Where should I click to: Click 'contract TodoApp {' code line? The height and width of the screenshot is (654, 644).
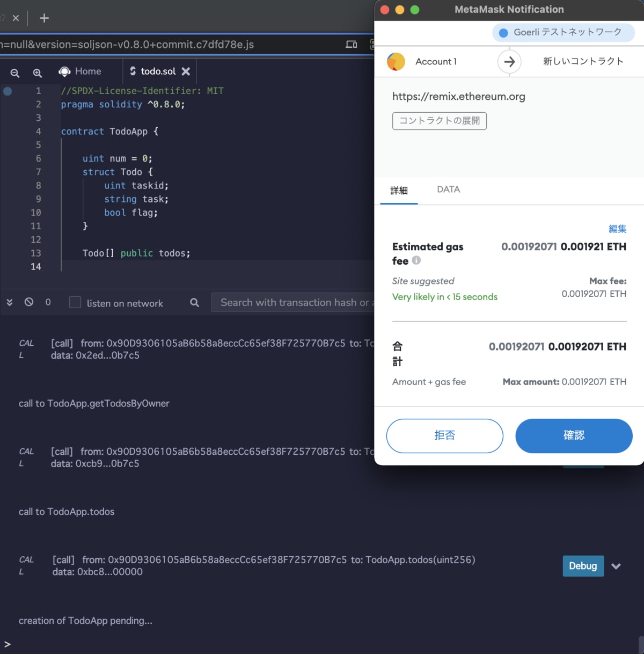109,132
